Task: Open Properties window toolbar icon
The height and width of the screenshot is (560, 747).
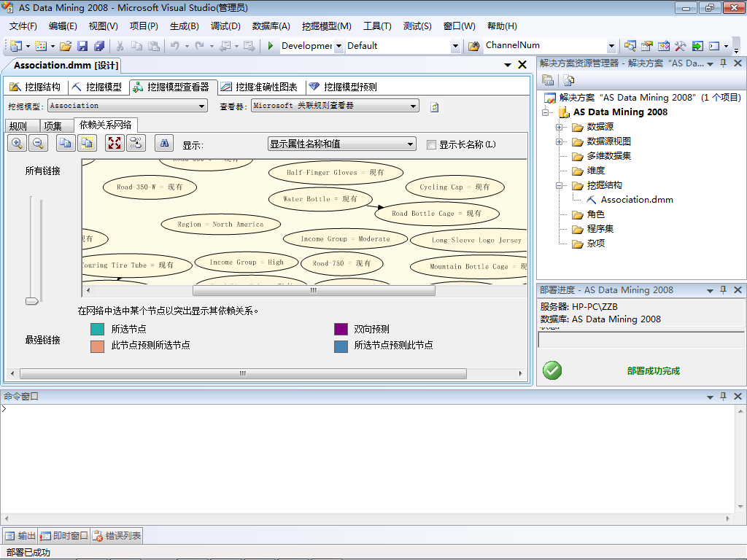Action: 646,46
